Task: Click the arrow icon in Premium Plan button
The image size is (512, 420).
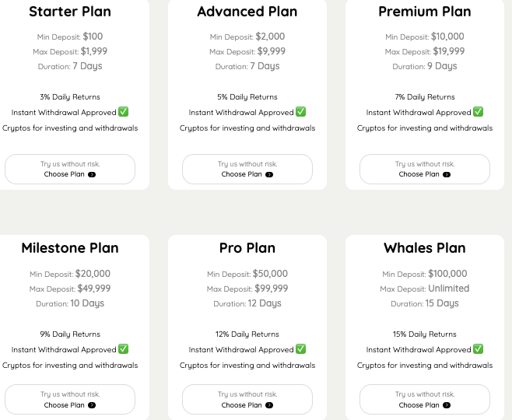Action: coord(447,174)
